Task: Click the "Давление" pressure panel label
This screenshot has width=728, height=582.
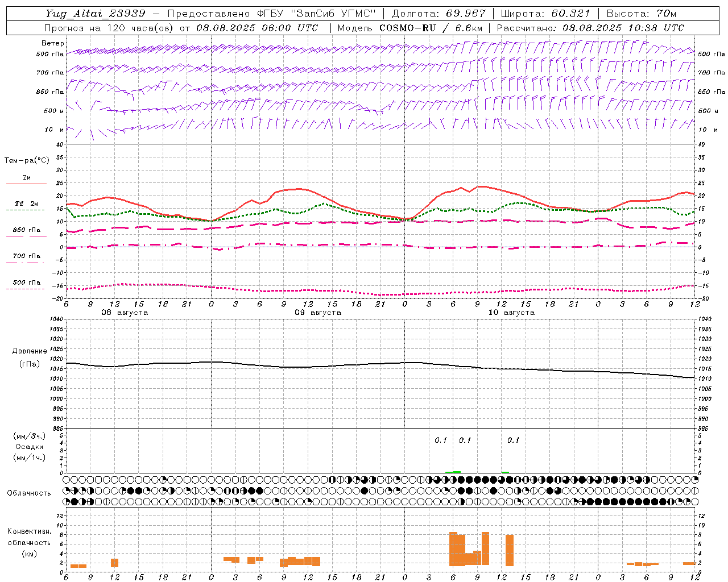Action: click(30, 351)
